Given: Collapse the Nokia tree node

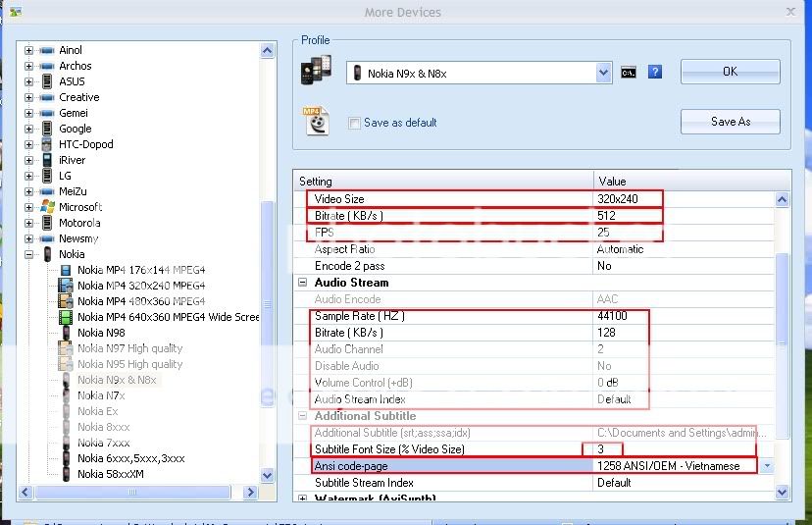Looking at the screenshot, I should point(28,254).
